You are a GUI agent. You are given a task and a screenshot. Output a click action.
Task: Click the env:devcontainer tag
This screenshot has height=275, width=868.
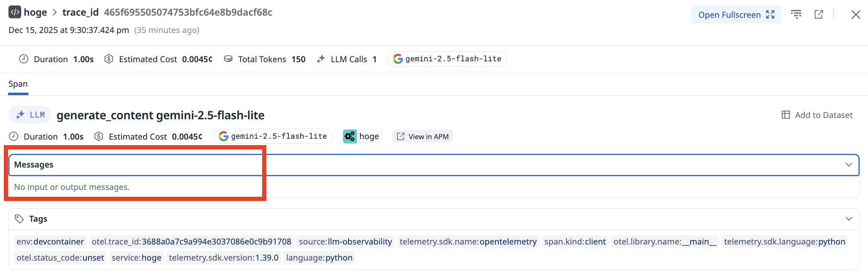coord(50,242)
